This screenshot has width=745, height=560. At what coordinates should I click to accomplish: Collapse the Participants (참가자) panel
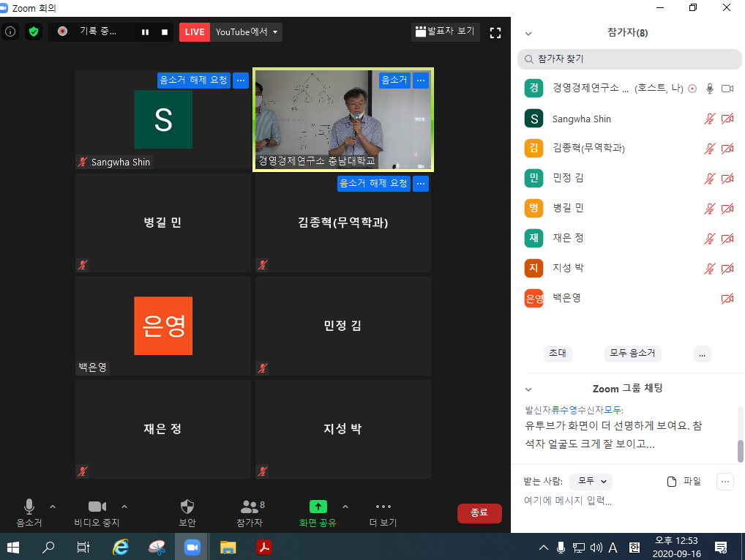pos(528,34)
